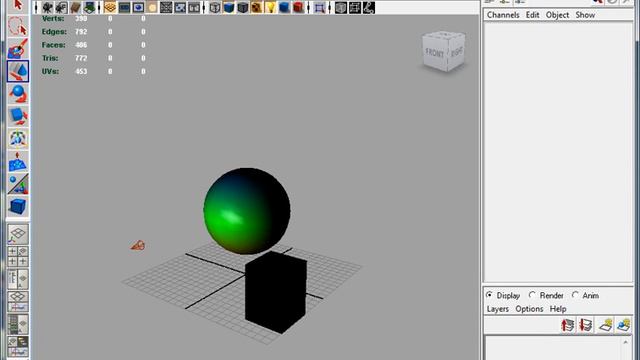Screen dimensions: 640x360
Task: Open the Help menu in layer editor
Action: pyautogui.click(x=558, y=309)
